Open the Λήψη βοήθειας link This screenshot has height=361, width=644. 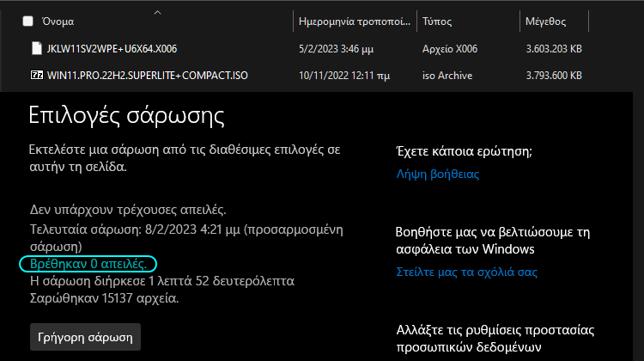(438, 174)
